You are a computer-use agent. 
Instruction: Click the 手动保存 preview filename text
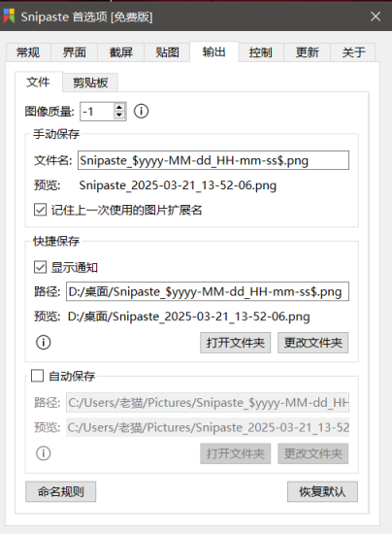(178, 185)
